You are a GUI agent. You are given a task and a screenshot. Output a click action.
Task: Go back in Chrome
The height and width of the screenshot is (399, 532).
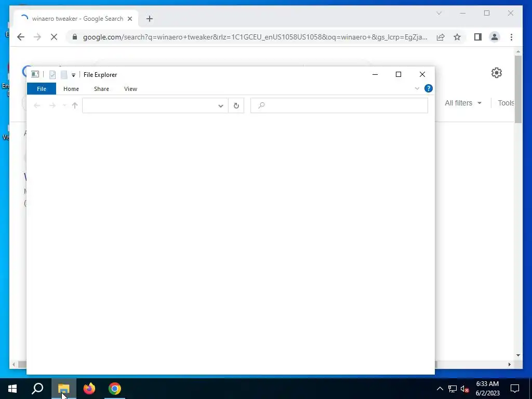21,37
